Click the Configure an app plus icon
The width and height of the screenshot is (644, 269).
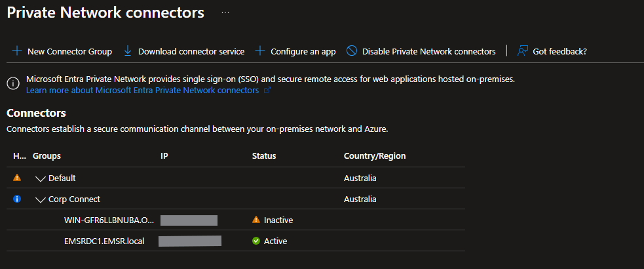click(x=260, y=51)
